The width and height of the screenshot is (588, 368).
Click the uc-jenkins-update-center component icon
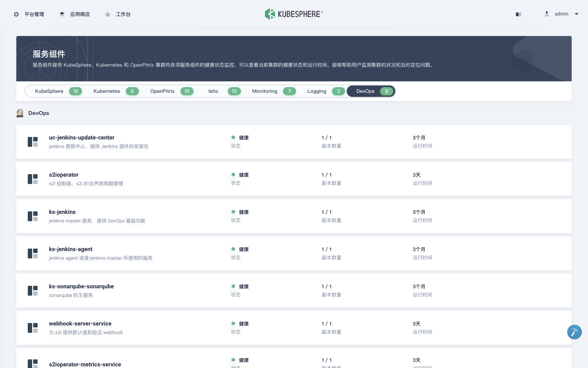(x=32, y=142)
